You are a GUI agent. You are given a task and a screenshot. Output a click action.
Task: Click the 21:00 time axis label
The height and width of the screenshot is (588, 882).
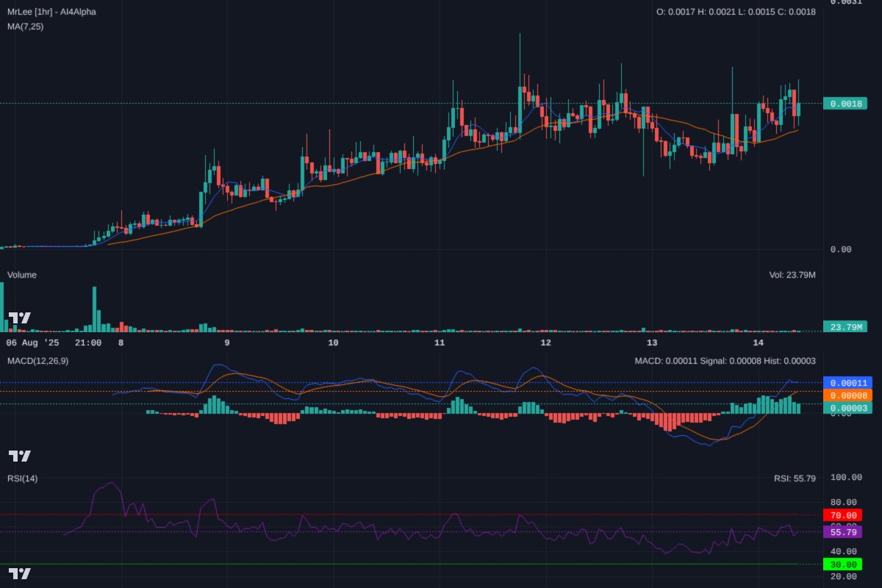(88, 343)
